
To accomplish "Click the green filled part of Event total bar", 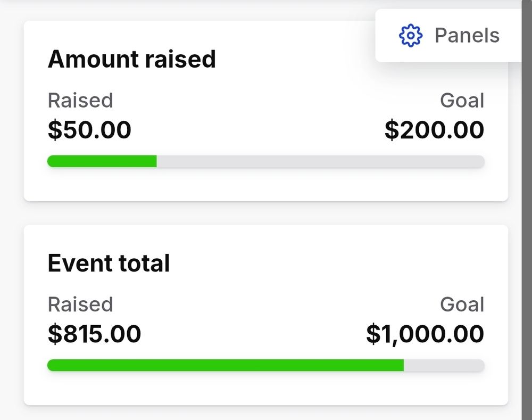I will pos(225,365).
